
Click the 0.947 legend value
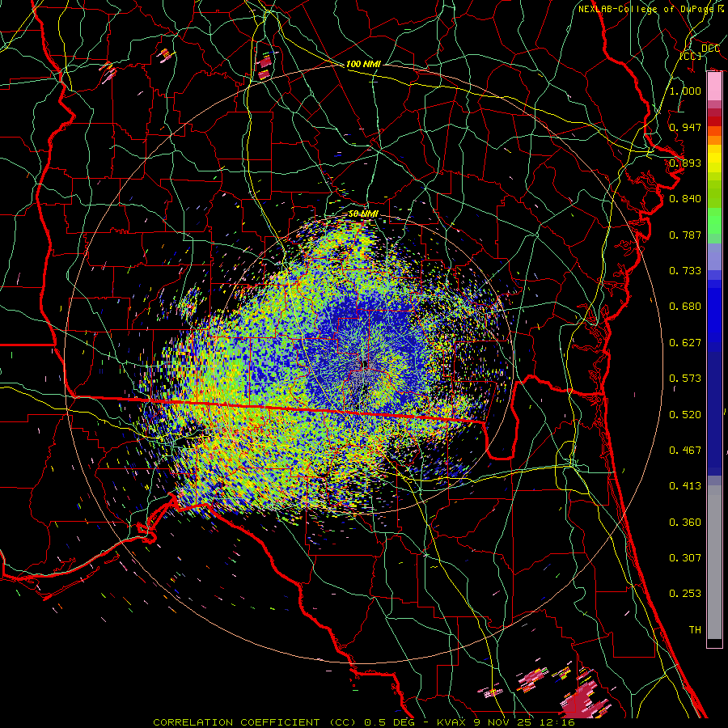(685, 127)
